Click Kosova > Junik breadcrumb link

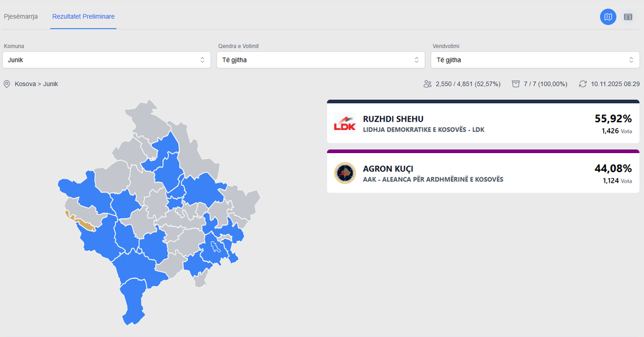(x=36, y=84)
